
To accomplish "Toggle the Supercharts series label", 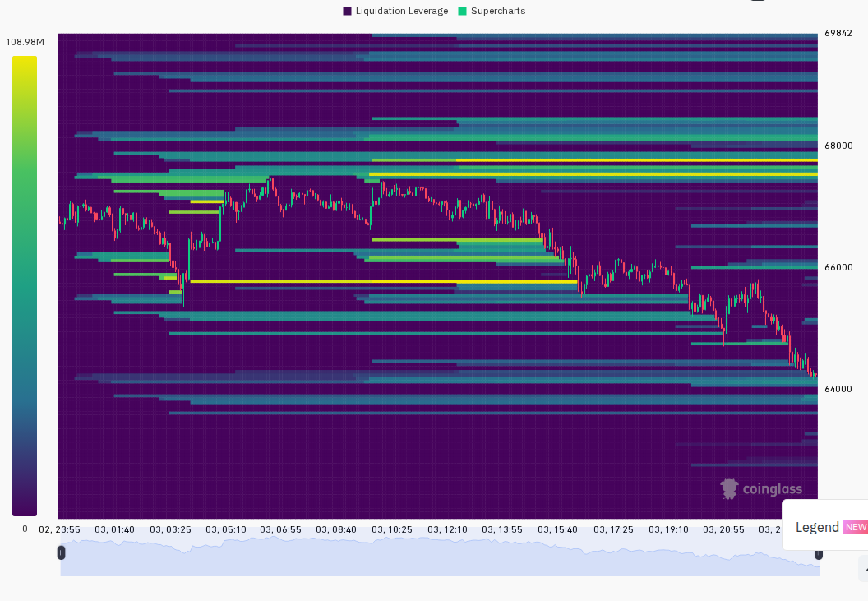I will [x=497, y=11].
